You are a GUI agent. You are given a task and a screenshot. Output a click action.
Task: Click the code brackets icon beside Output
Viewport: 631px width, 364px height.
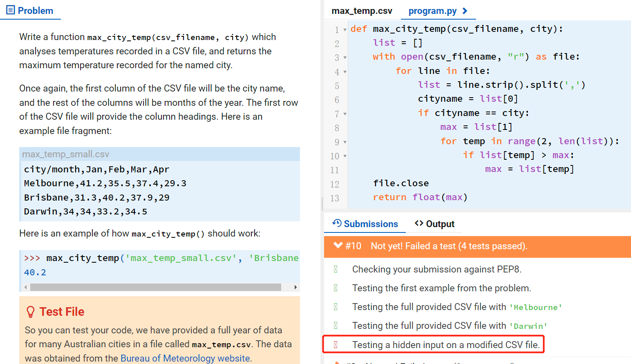coord(420,223)
